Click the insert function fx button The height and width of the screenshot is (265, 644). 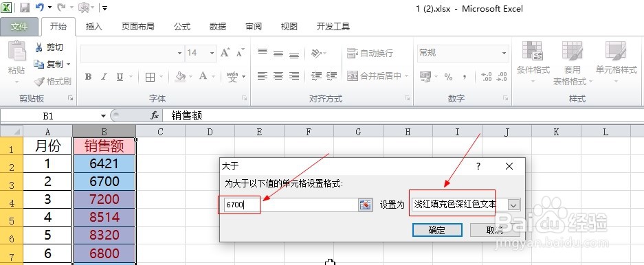point(155,116)
